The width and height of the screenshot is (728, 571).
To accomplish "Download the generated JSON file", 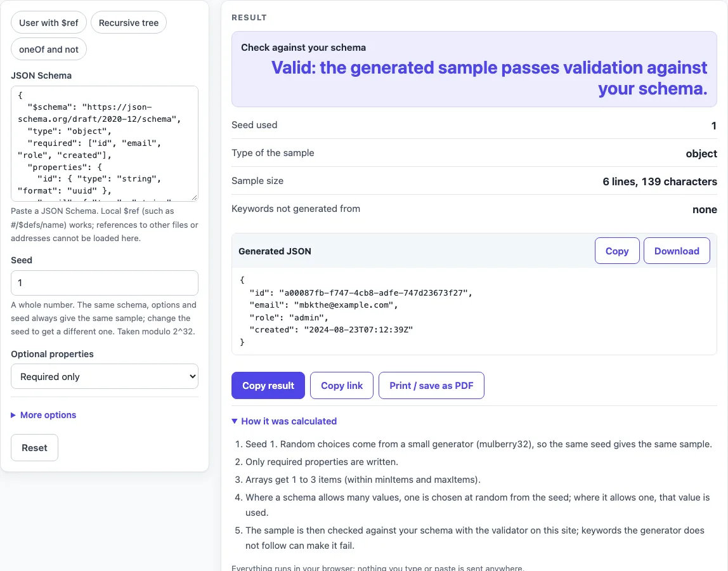I will tap(677, 251).
